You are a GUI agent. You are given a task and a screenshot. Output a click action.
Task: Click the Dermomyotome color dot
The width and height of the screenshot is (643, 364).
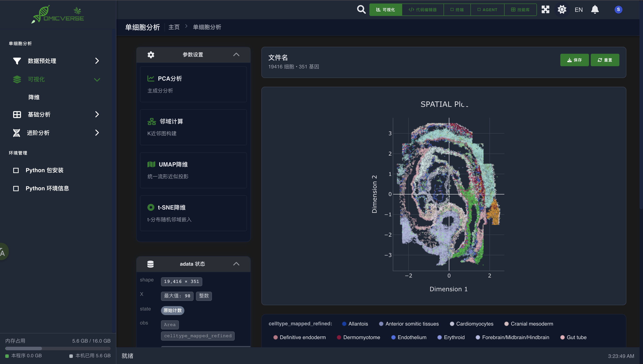(x=339, y=337)
